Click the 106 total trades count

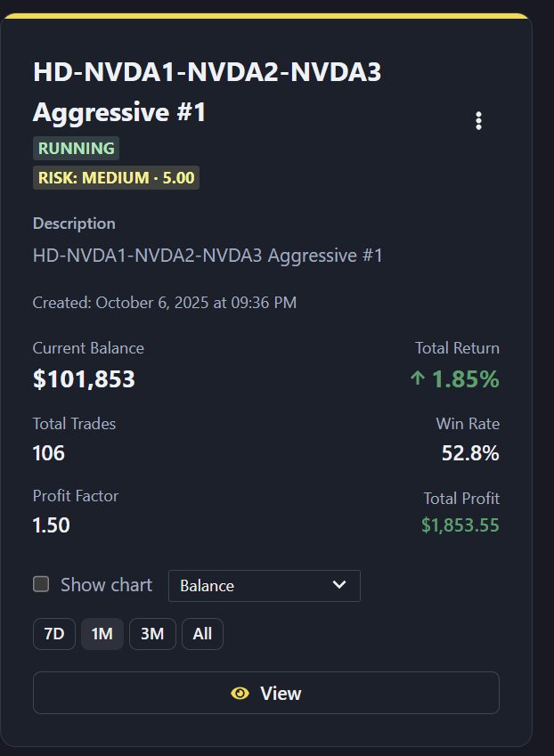[49, 453]
